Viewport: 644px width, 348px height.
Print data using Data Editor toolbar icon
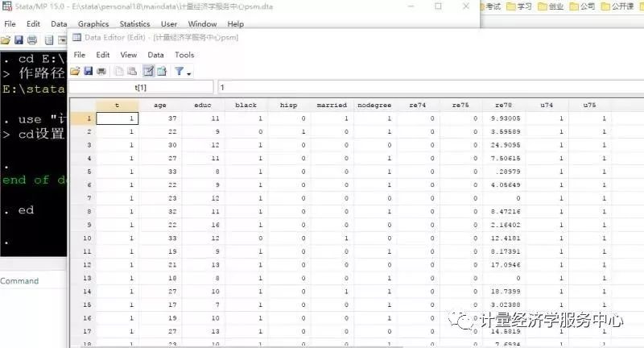[101, 72]
